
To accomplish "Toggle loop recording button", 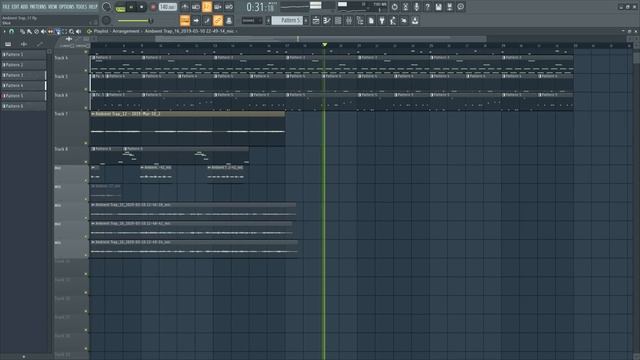I will (x=229, y=7).
